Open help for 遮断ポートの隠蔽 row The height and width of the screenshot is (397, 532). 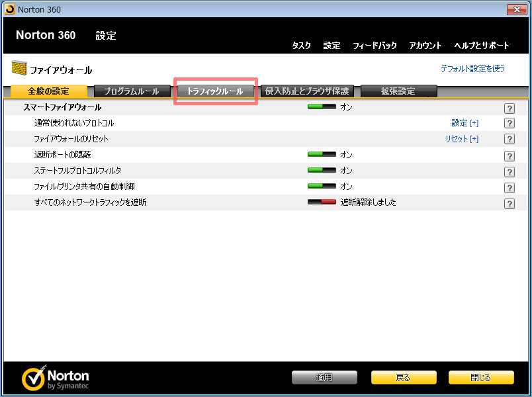(x=510, y=156)
